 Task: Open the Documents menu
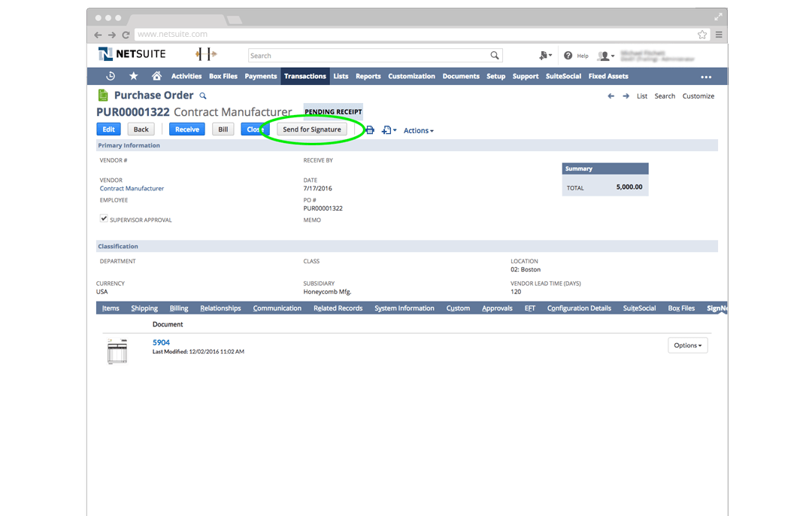click(461, 76)
